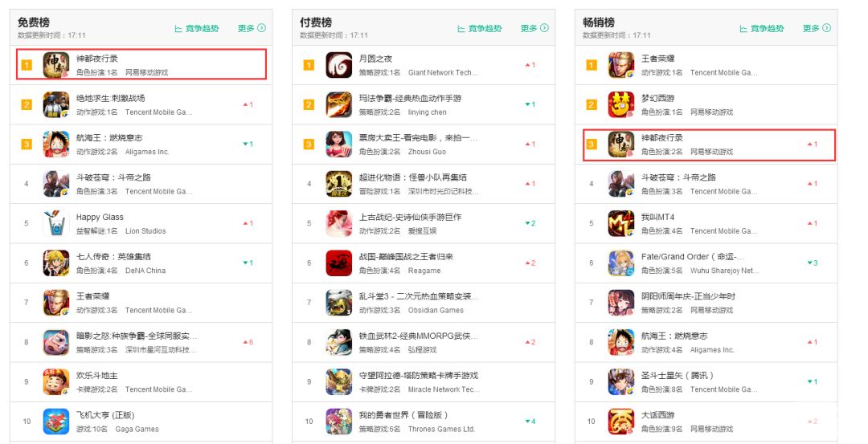This screenshot has height=444, width=868.
Task: Open the 王者荣耀 icon in the top-grossing list
Action: pyautogui.click(x=621, y=65)
